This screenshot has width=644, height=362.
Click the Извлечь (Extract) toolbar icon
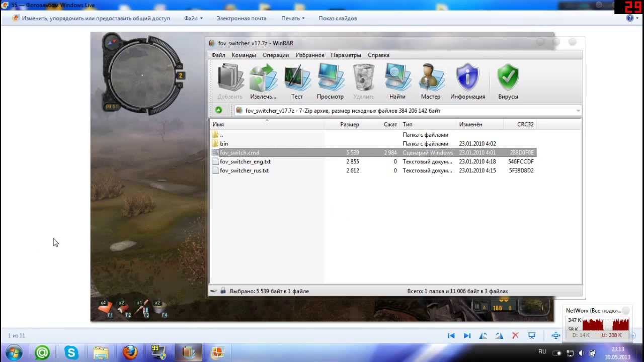click(263, 81)
